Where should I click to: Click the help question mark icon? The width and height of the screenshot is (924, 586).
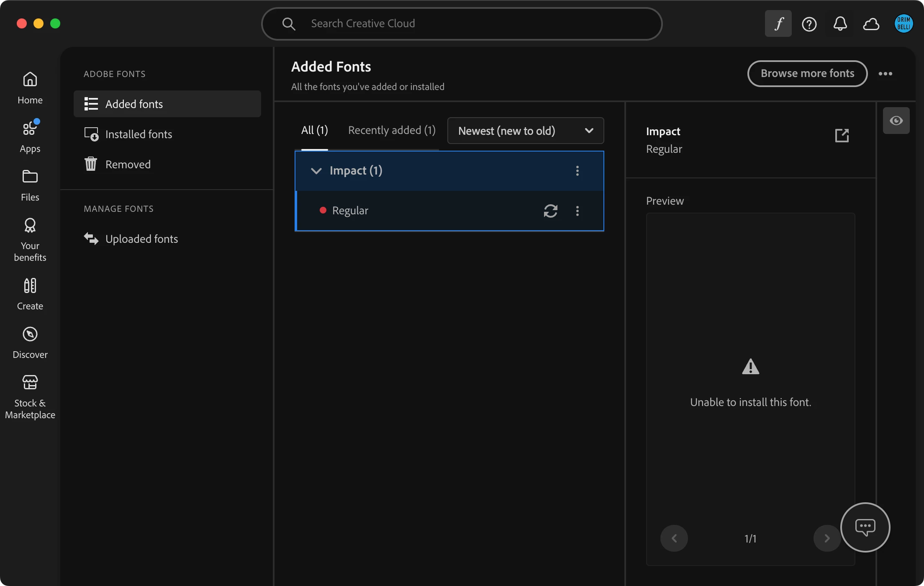pyautogui.click(x=809, y=24)
